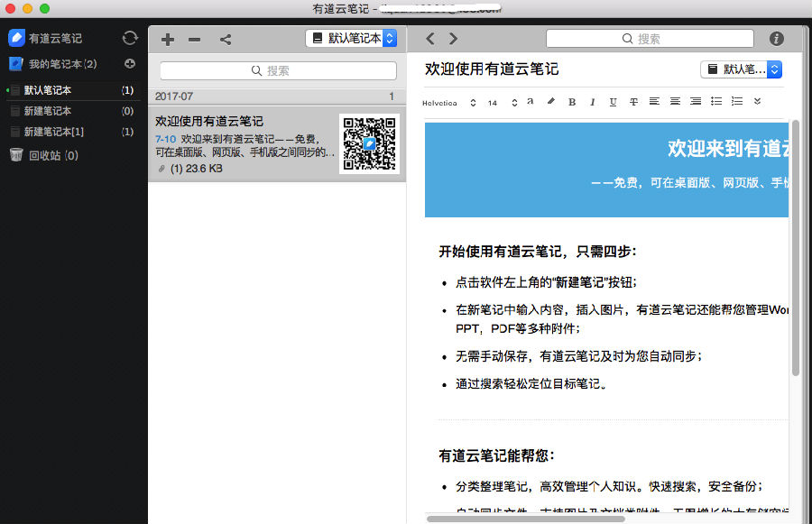This screenshot has width=812, height=524.
Task: Align text right
Action: click(696, 101)
